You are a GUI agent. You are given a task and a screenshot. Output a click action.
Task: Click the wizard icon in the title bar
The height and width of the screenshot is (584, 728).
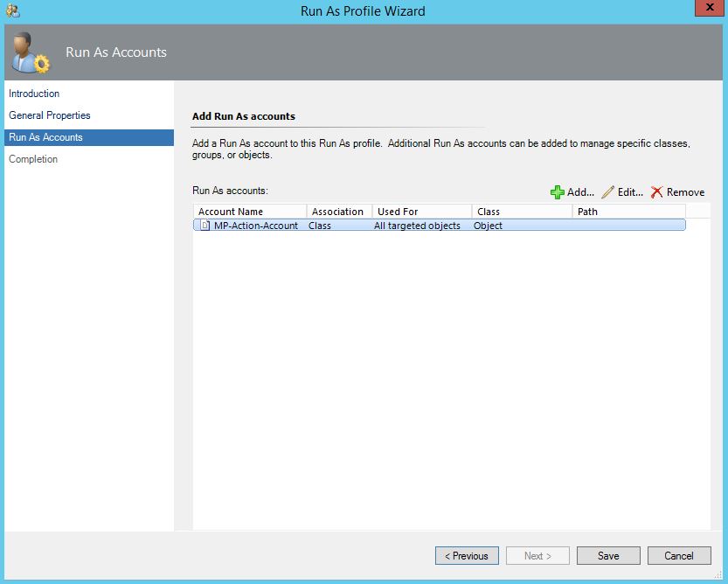(x=11, y=10)
